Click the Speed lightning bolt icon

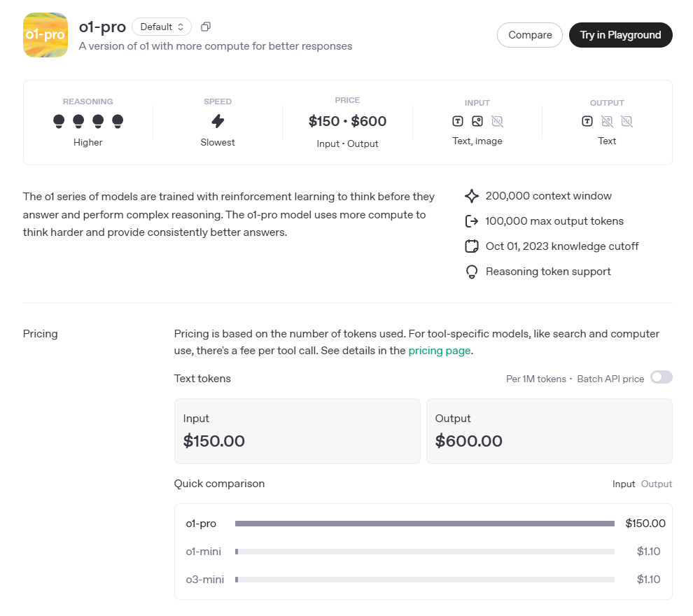point(218,121)
